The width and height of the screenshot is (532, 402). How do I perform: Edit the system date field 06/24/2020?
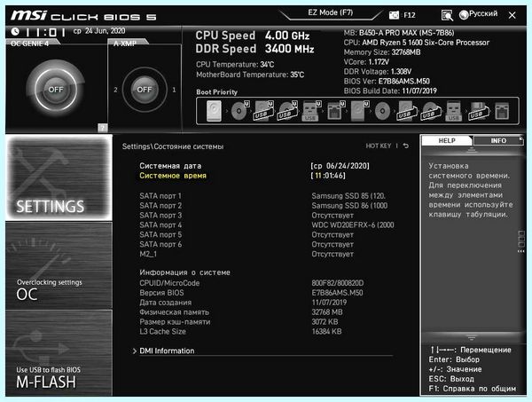[x=340, y=166]
